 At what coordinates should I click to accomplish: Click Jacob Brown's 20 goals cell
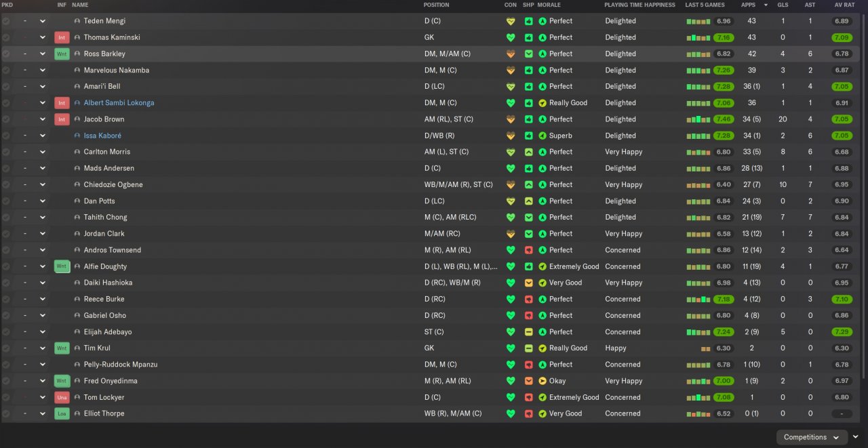783,119
